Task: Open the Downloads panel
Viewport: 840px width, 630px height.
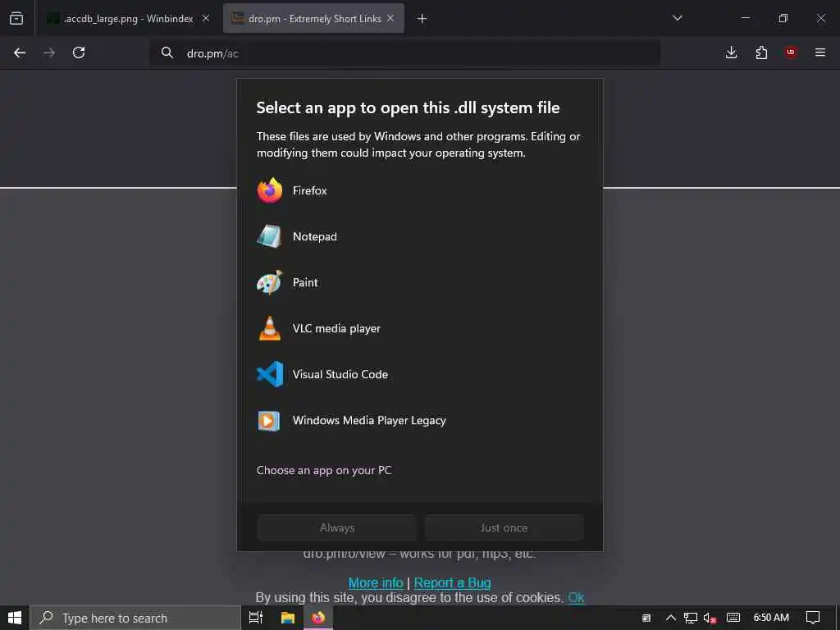Action: coord(731,52)
